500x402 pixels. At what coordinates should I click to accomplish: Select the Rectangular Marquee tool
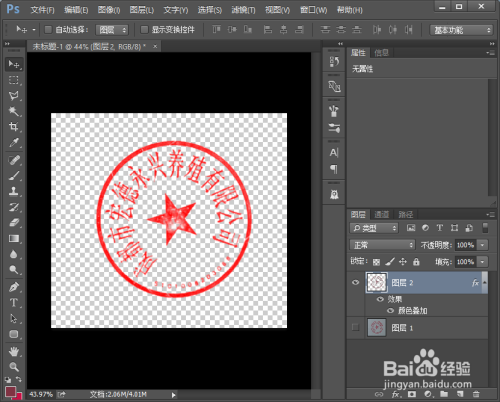pyautogui.click(x=14, y=80)
